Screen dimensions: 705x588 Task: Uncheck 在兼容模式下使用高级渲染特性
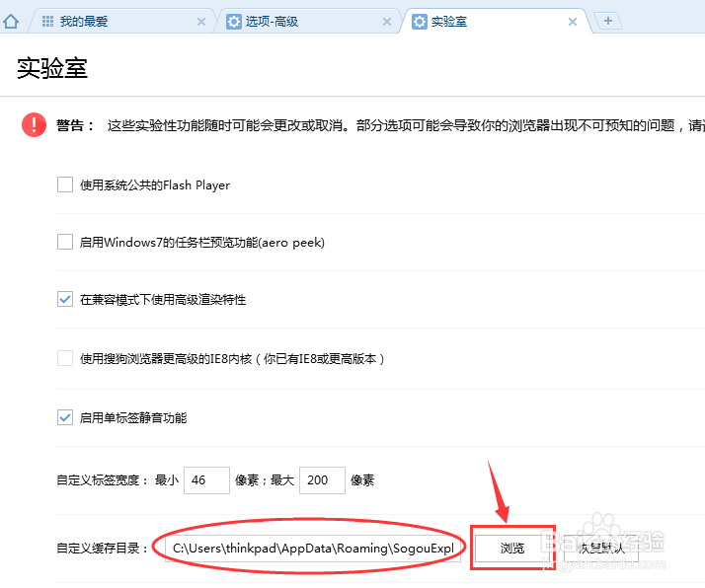65,299
